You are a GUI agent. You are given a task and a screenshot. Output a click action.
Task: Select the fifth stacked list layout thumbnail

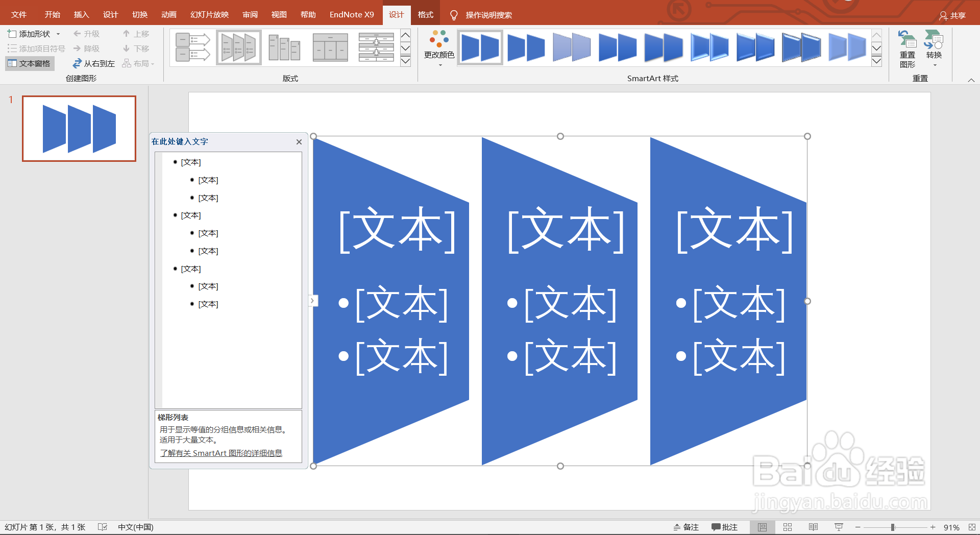click(x=376, y=47)
